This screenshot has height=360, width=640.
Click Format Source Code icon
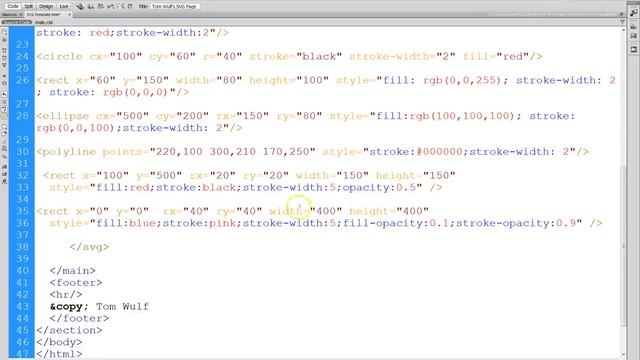click(4, 182)
